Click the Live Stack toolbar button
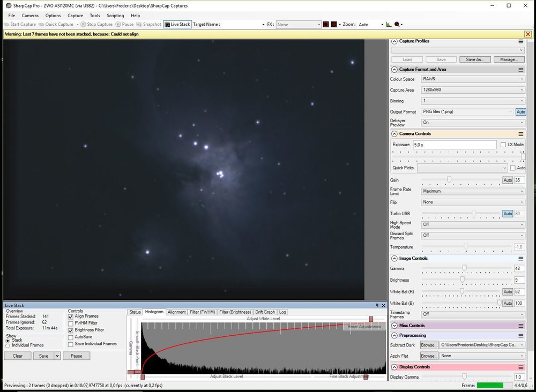 coord(177,24)
